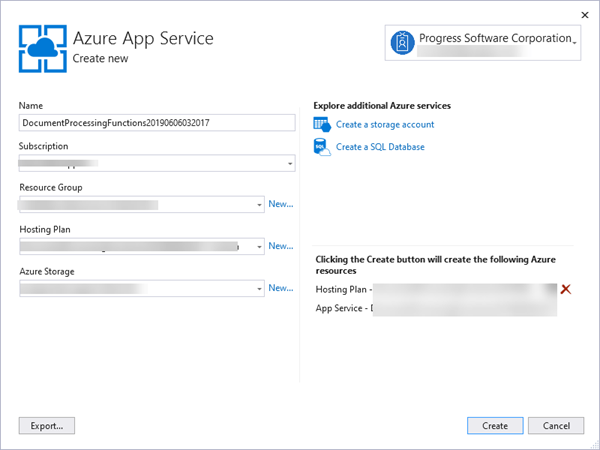Click the storage account icon
This screenshot has width=600, height=450.
click(x=322, y=125)
